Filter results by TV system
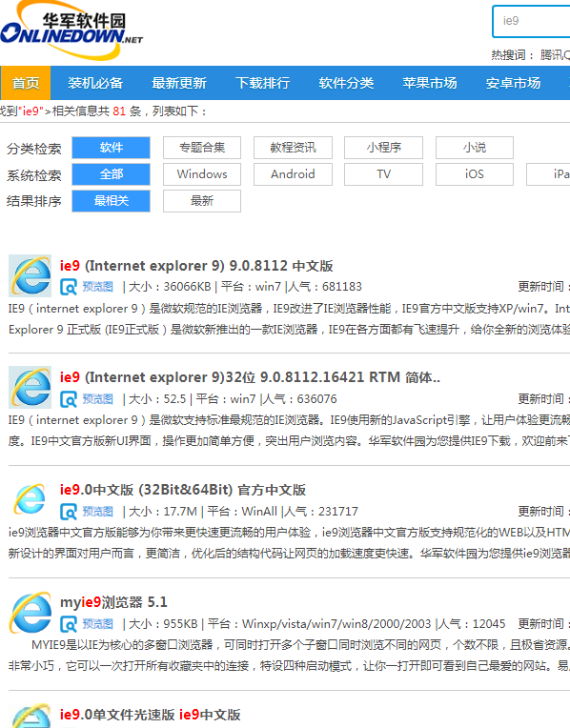Image resolution: width=570 pixels, height=728 pixels. click(384, 174)
